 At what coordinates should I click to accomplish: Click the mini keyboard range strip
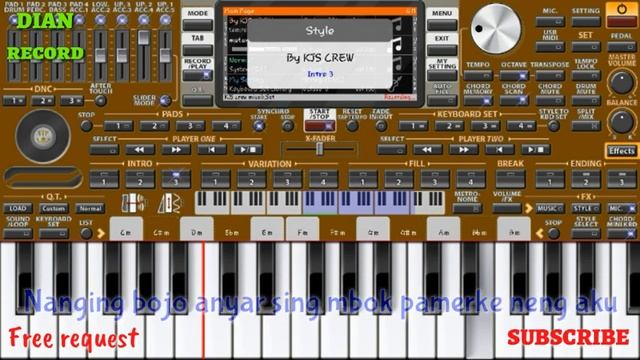tap(320, 202)
